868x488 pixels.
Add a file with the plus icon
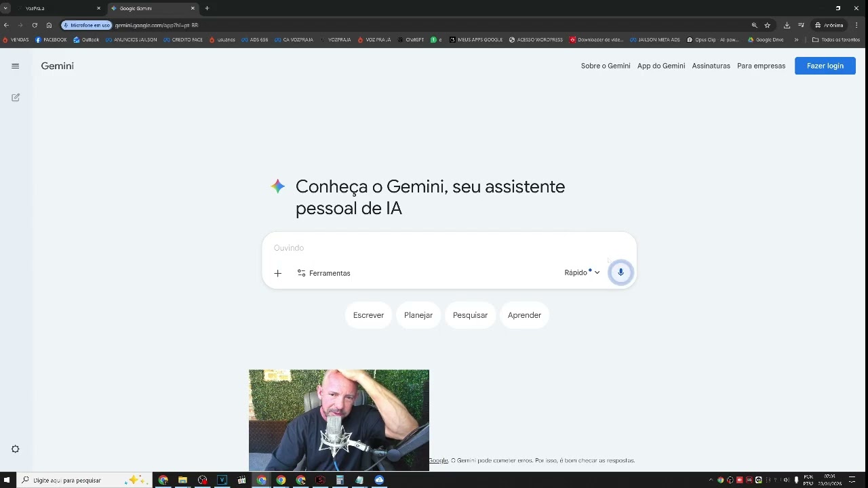click(x=277, y=273)
